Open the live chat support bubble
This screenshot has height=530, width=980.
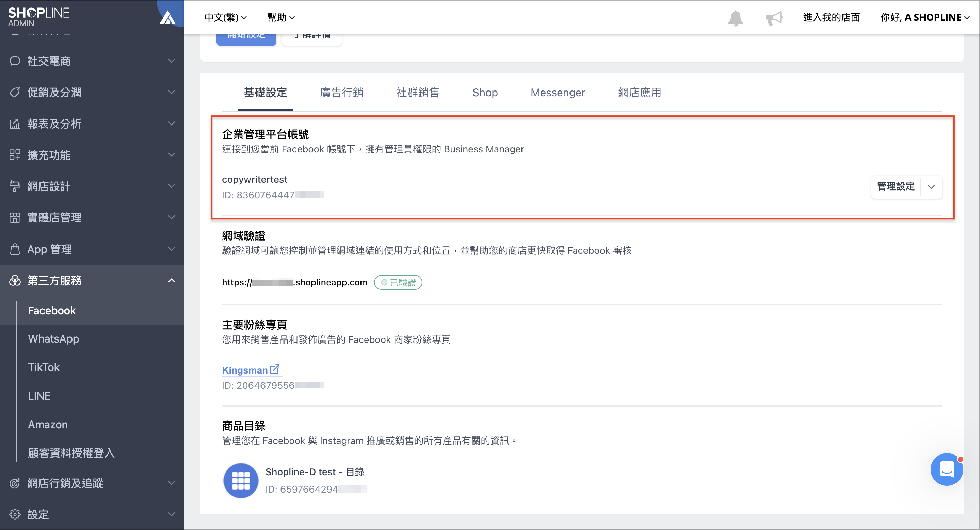[947, 469]
